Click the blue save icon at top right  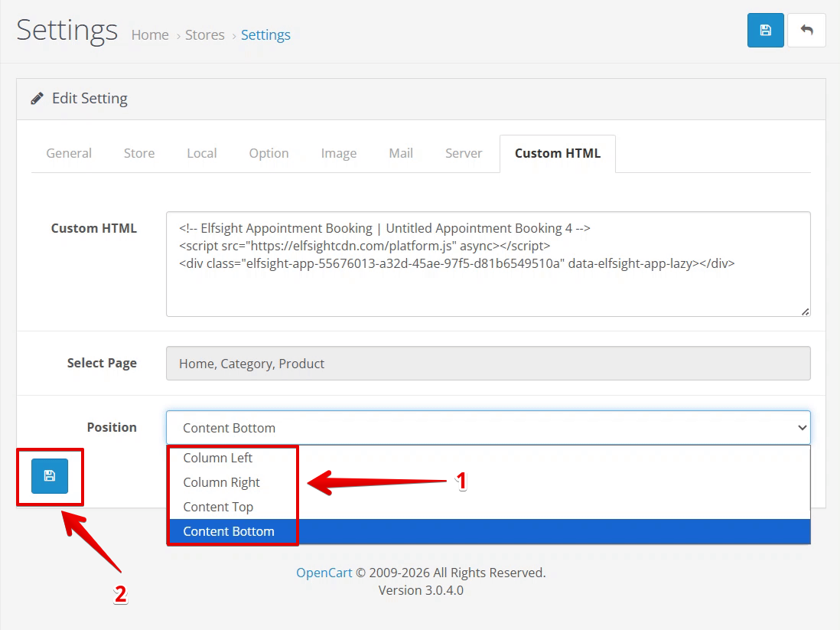[x=765, y=30]
